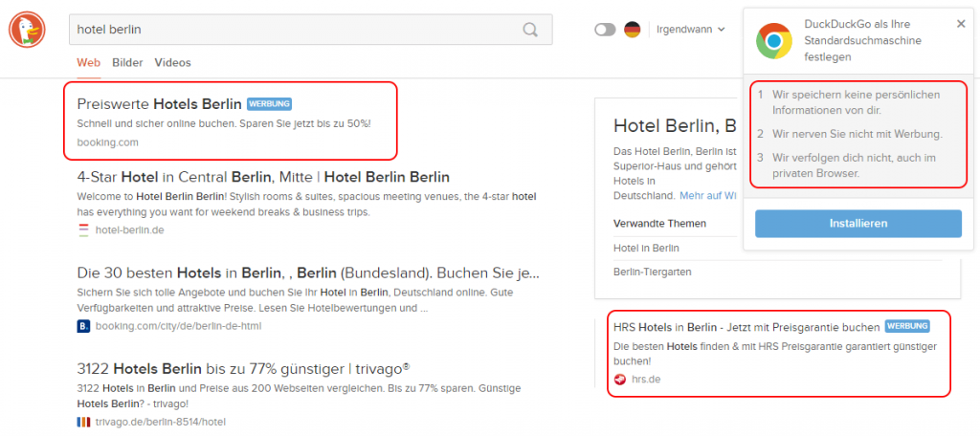The height and width of the screenshot is (436, 980).
Task: Open the related topic Hotel in Berlin
Action: (x=646, y=248)
